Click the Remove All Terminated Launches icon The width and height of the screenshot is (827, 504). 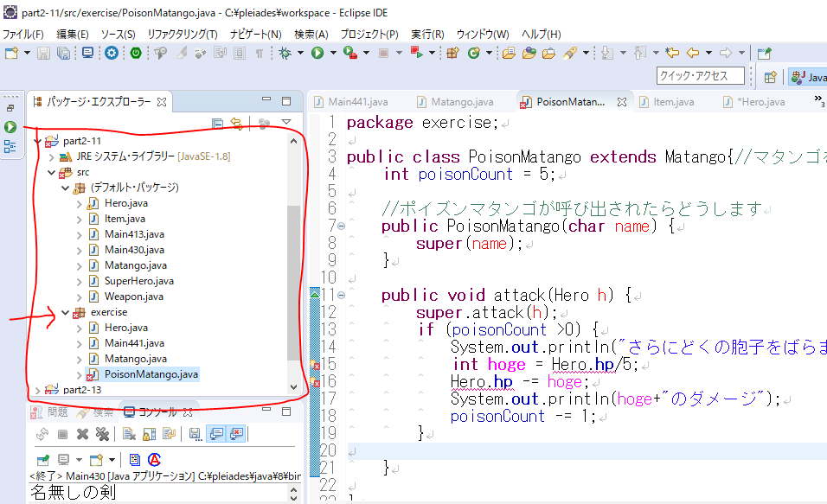pyautogui.click(x=102, y=434)
